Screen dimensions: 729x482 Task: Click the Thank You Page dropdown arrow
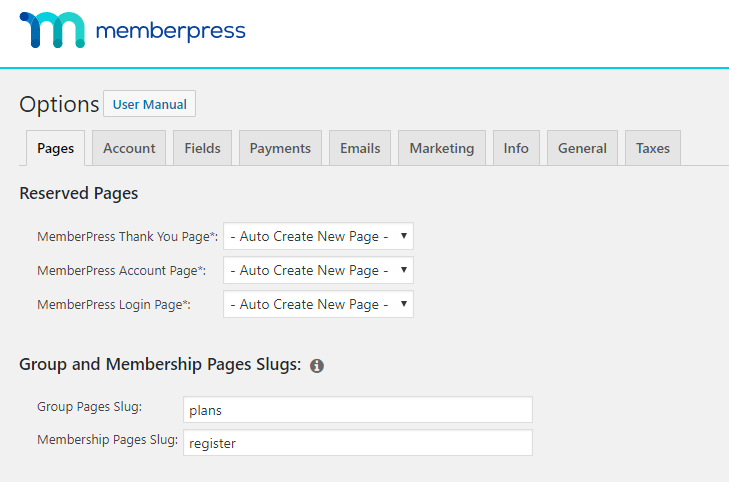404,236
